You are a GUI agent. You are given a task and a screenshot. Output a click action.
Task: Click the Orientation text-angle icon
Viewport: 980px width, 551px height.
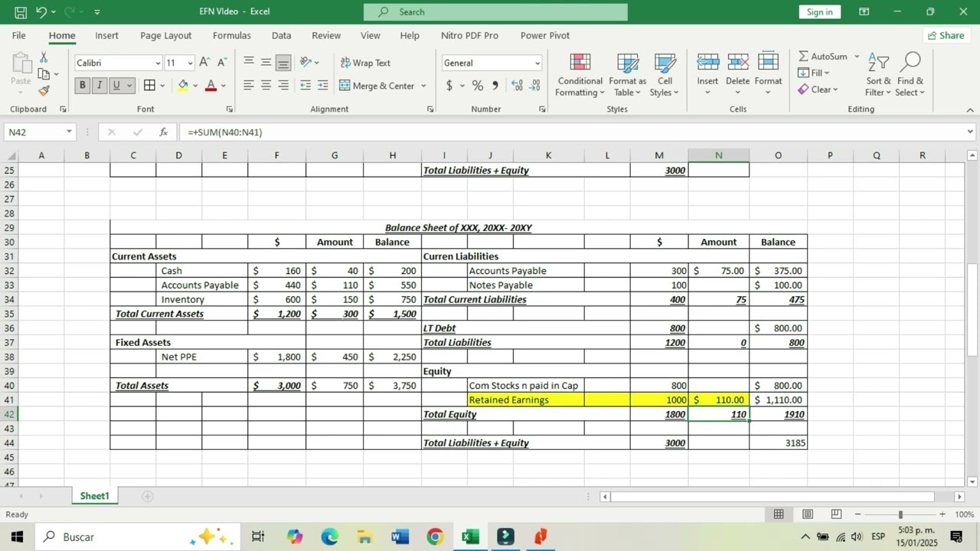(x=305, y=63)
